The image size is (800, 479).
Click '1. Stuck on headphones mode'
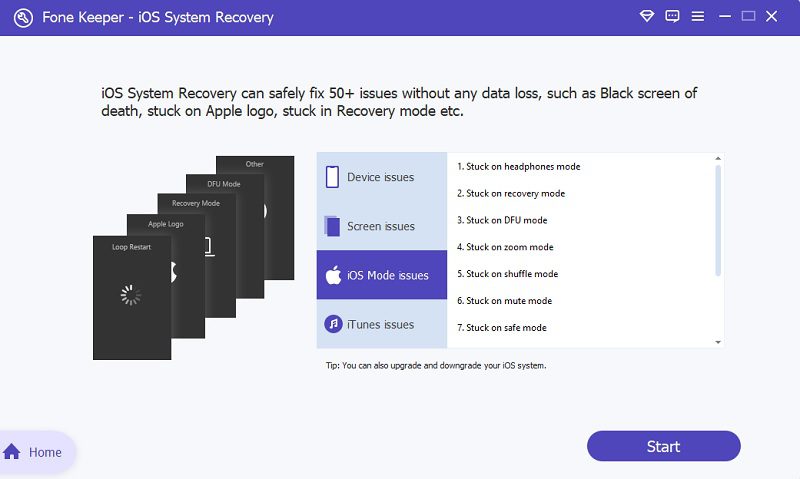point(518,167)
